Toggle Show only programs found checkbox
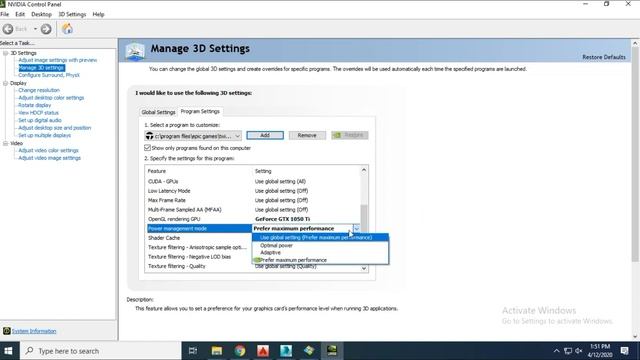The image size is (640, 360). click(x=147, y=148)
